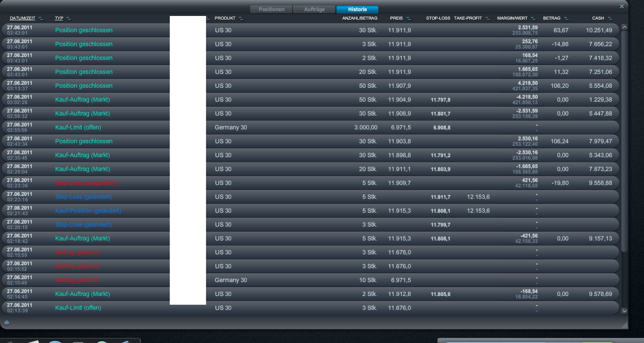Sort by DATUM/ZEIT using its sort icon

click(41, 18)
